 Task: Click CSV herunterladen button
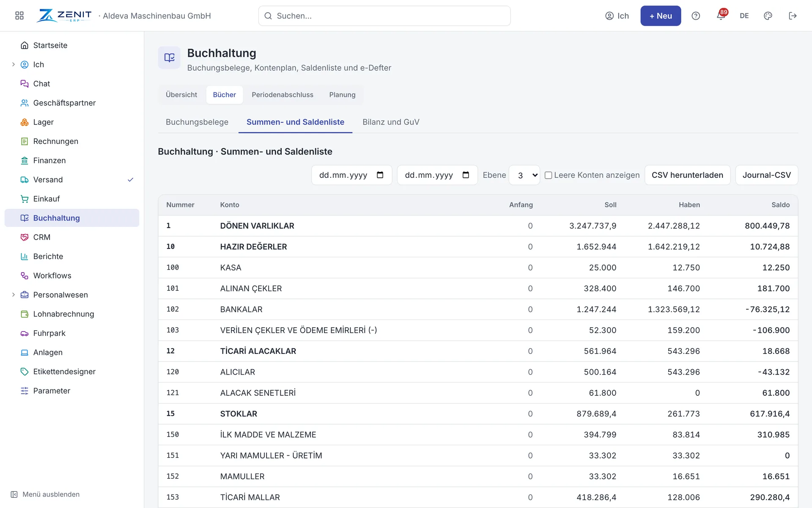tap(687, 175)
